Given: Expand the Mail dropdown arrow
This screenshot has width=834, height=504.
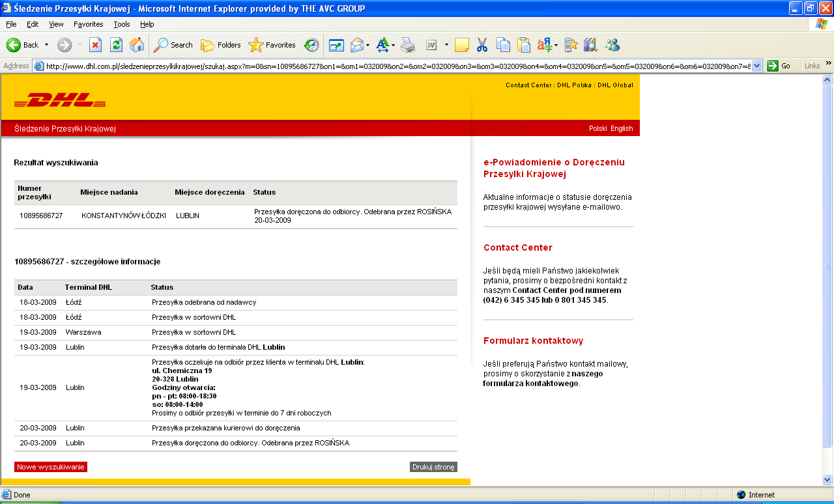Looking at the screenshot, I should pos(368,45).
